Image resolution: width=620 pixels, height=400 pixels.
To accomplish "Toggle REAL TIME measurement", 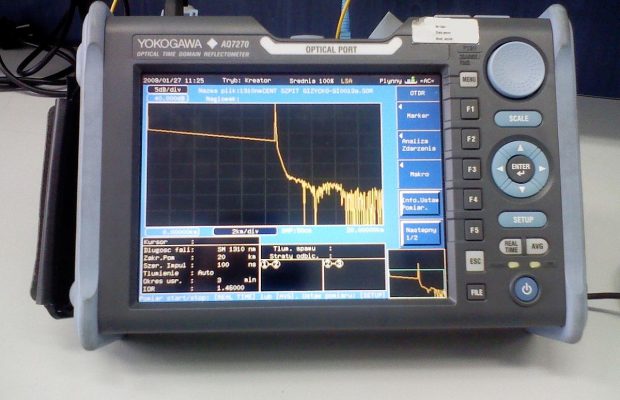I will coord(511,247).
